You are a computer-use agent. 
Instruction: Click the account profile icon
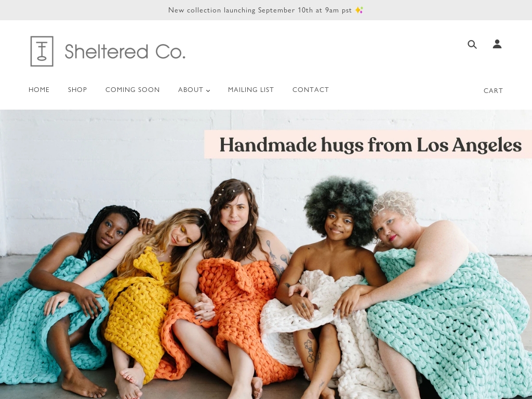tap(497, 44)
